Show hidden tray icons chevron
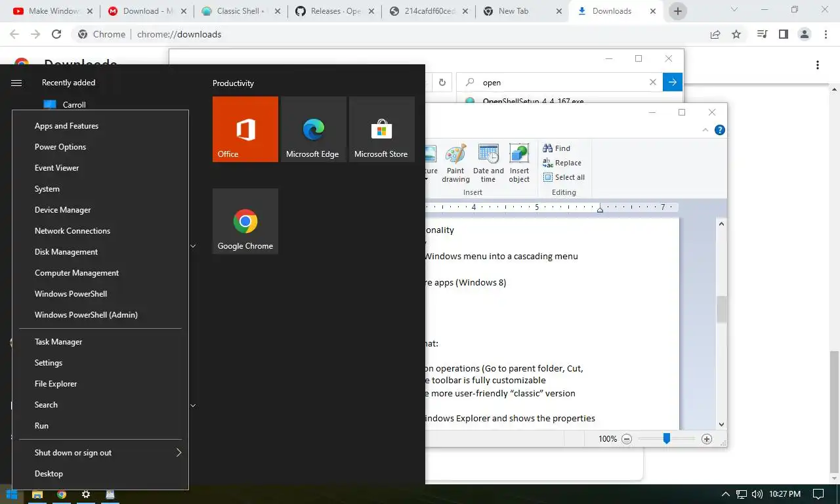840x504 pixels. 726,494
